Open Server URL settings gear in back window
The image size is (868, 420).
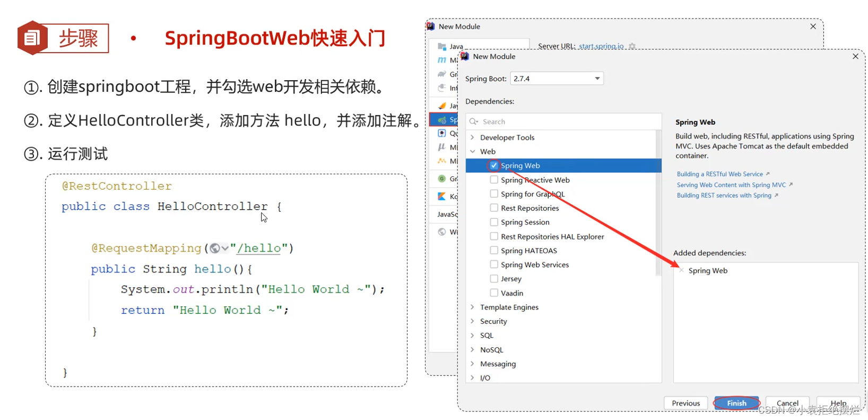[x=632, y=46]
